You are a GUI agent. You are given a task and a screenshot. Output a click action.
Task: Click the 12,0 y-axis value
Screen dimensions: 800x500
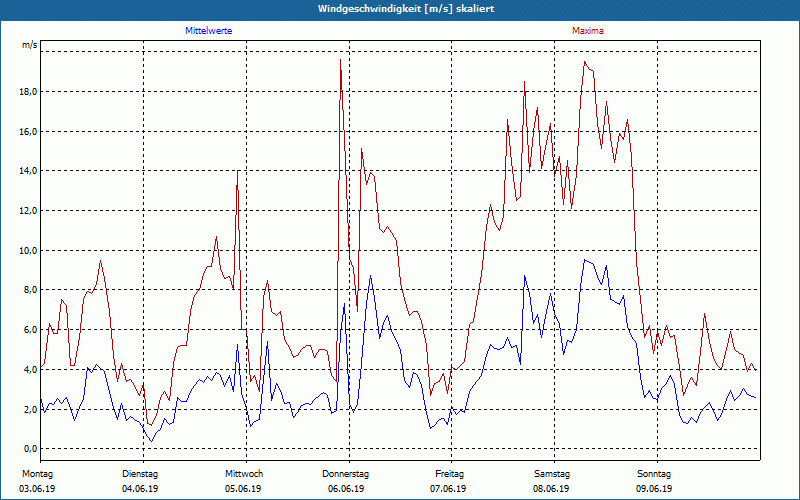click(29, 211)
